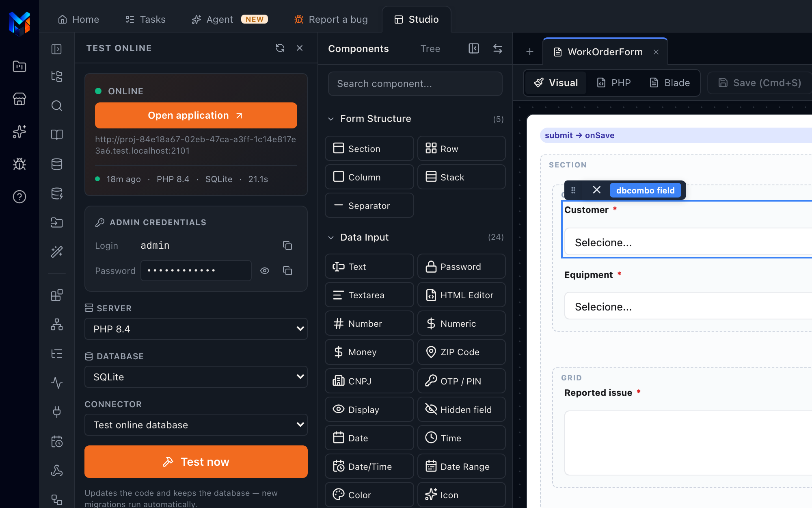Open the Equipment Selecione combo
Viewport: 812px width, 508px height.
[x=688, y=306]
